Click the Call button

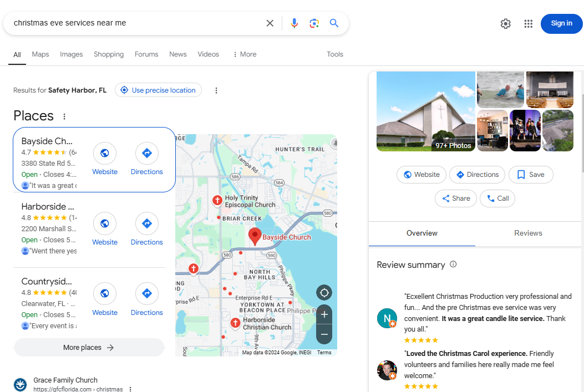497,198
